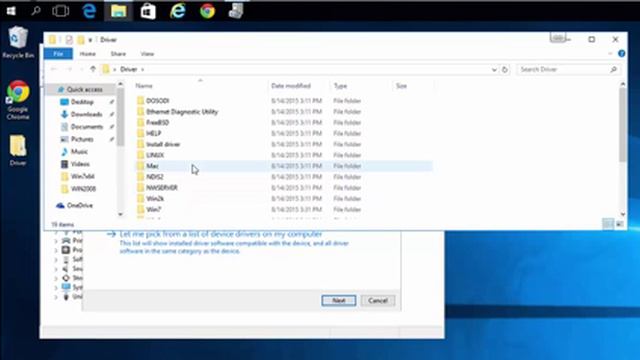Click Next in the driver wizard

coord(339,300)
